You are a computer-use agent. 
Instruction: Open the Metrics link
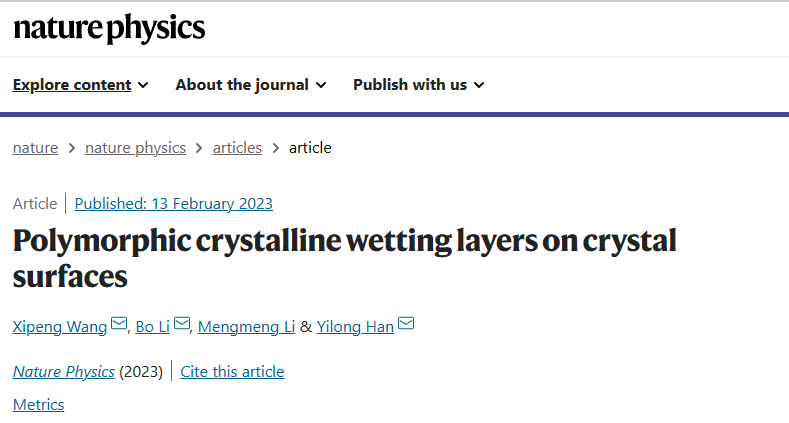[x=38, y=405]
